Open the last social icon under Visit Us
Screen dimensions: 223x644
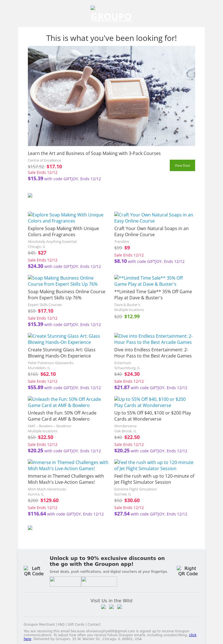[120, 607]
